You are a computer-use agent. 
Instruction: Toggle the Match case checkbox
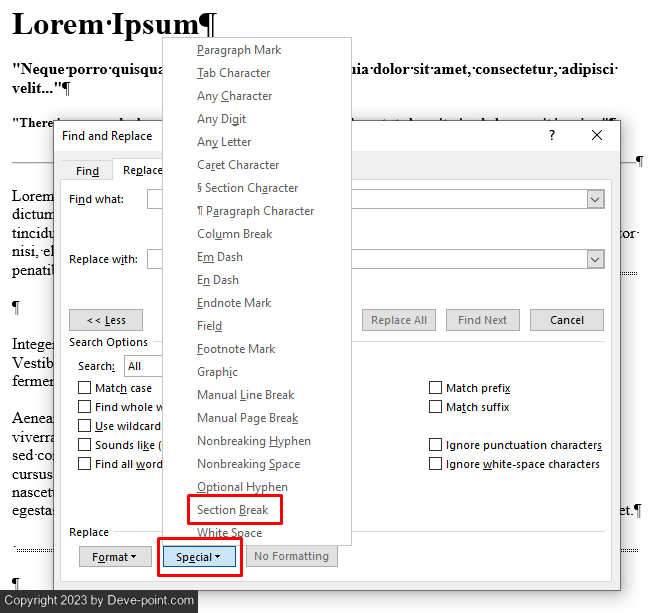(85, 388)
